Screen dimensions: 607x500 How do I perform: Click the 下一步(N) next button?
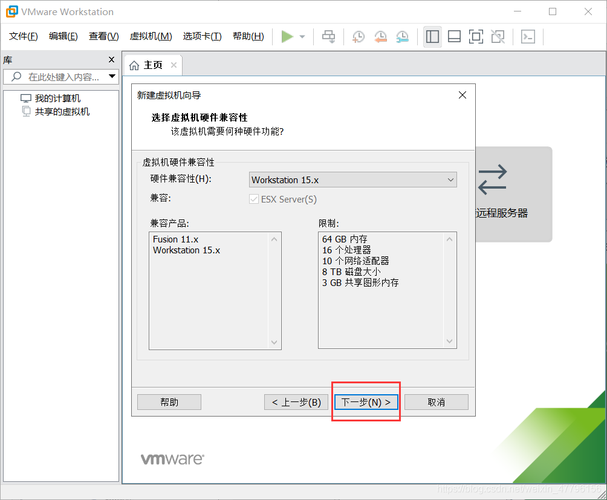point(366,402)
